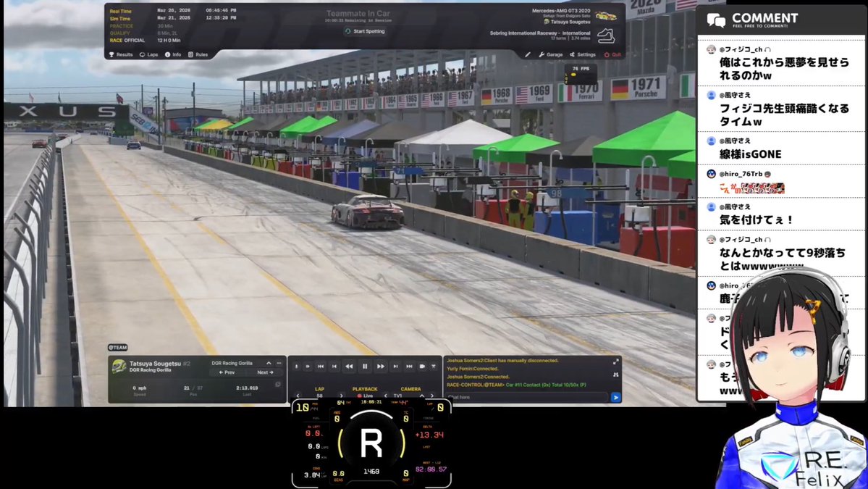Image resolution: width=868 pixels, height=489 pixels.
Task: Expand the TV1 camera list chevron
Action: coord(422,396)
